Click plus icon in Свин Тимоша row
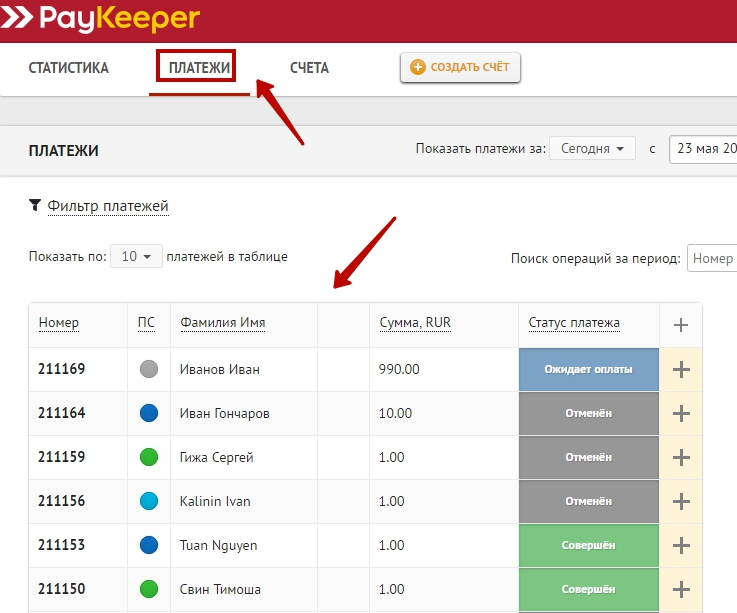The image size is (737, 613). (681, 589)
